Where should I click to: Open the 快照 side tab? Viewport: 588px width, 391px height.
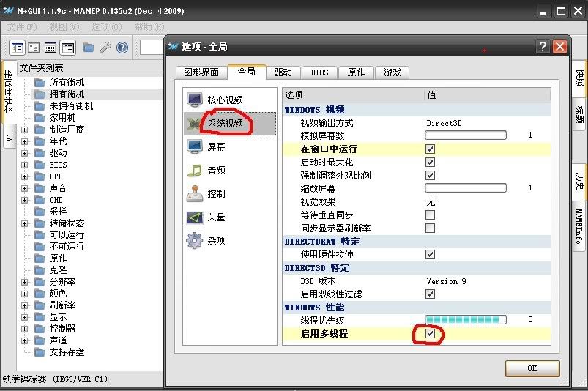pyautogui.click(x=580, y=78)
